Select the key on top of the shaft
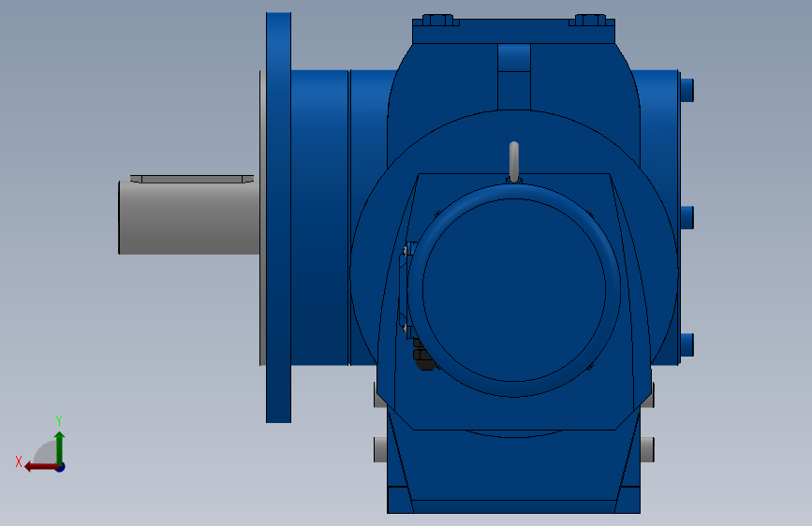 (x=192, y=179)
